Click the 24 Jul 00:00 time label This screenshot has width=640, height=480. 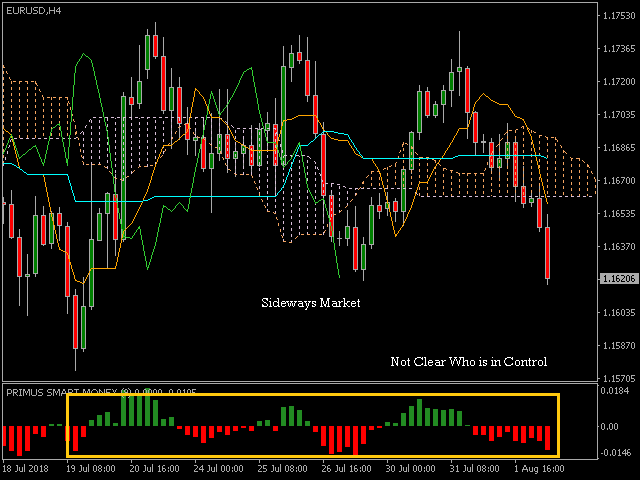tap(219, 469)
